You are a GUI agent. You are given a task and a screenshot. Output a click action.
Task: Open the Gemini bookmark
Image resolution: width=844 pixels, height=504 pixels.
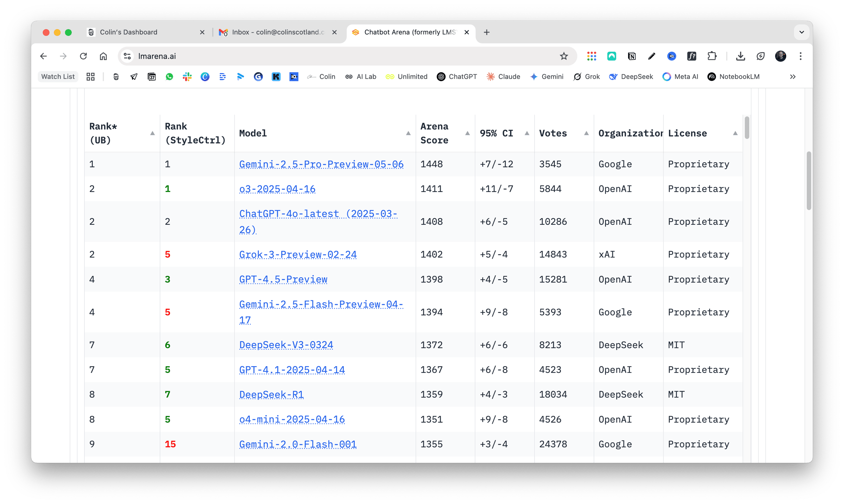coord(547,77)
